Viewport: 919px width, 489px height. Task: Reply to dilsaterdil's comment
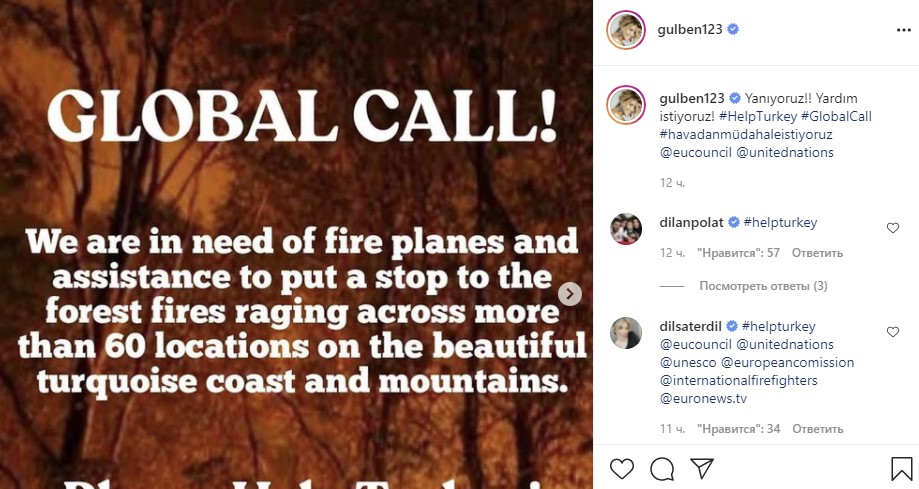pyautogui.click(x=817, y=429)
